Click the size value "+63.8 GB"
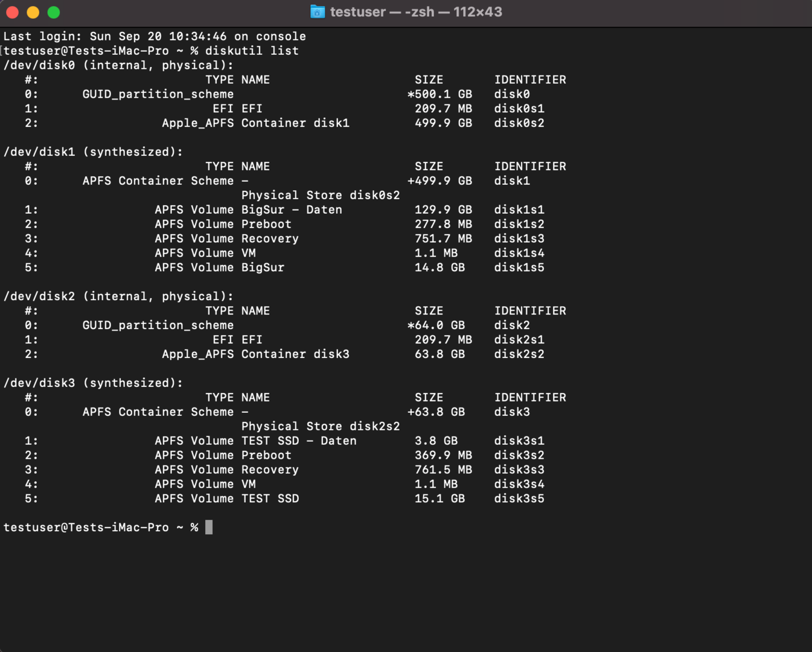 pos(436,412)
